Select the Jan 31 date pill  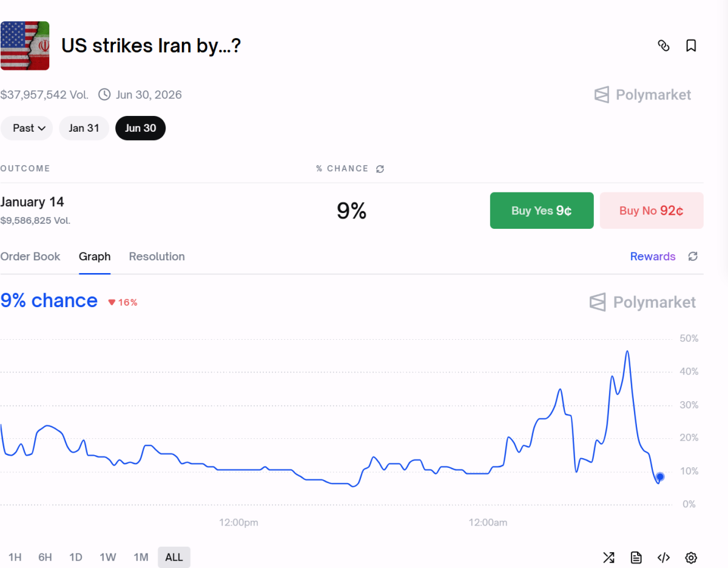tap(84, 128)
